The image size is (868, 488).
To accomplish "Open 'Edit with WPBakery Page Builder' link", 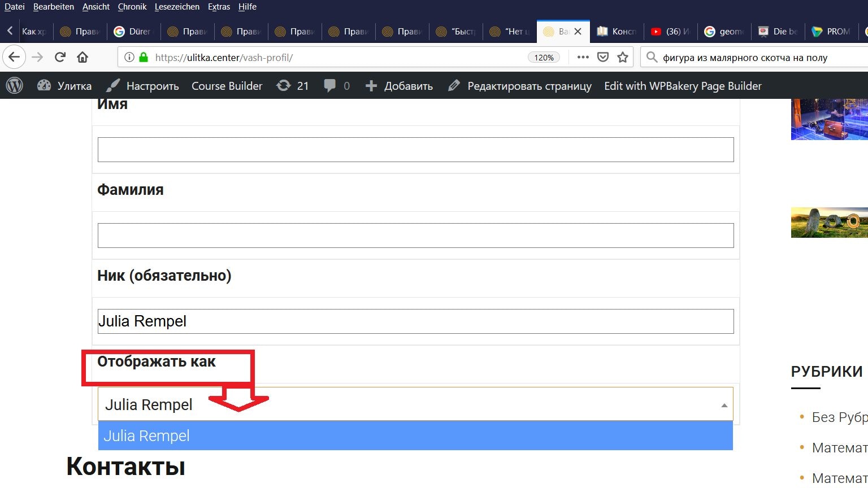I will click(683, 86).
